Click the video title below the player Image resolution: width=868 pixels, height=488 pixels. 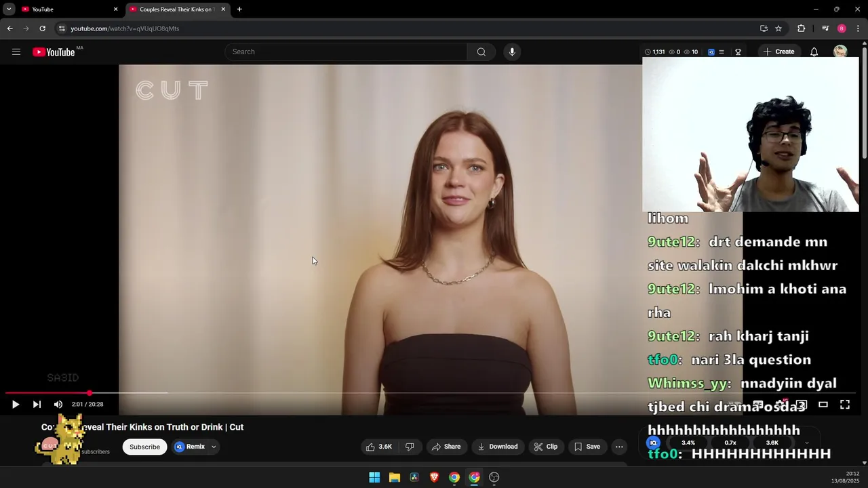142,427
